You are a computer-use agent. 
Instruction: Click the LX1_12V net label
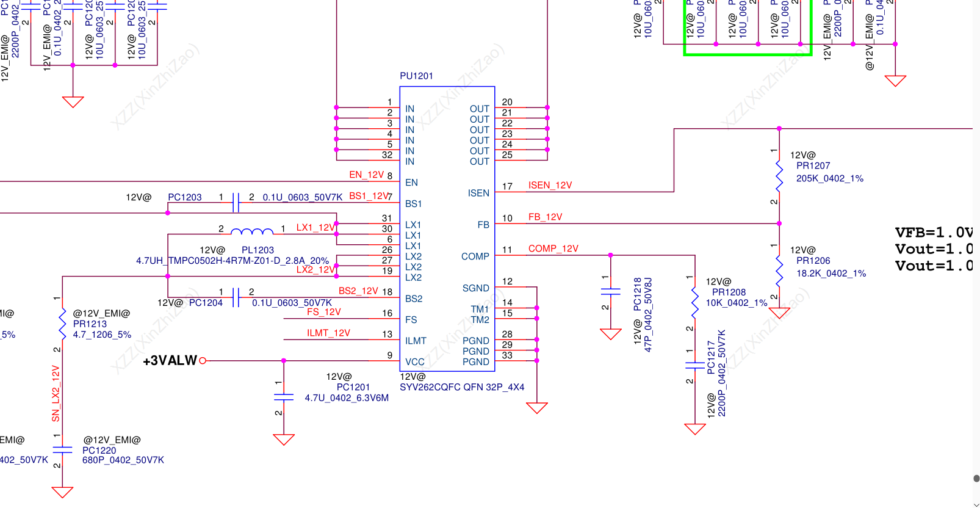coord(315,228)
